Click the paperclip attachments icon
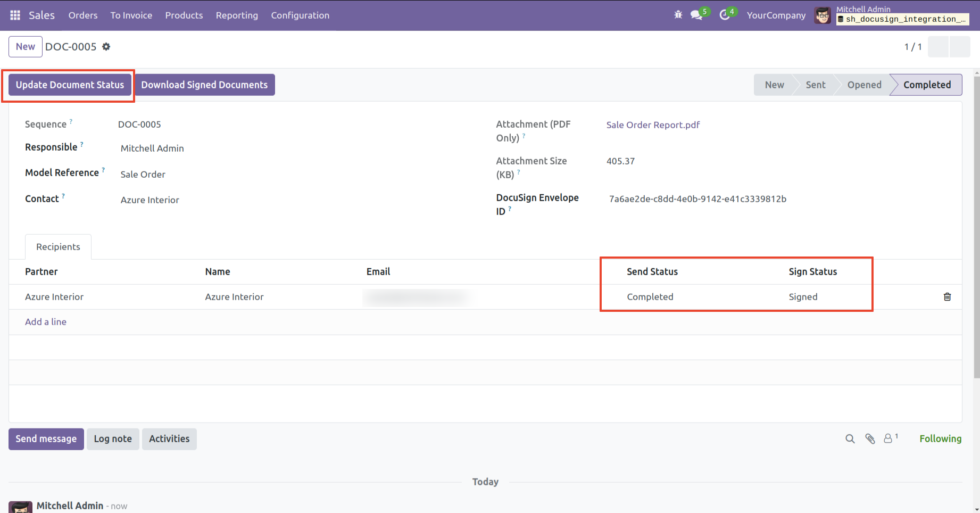 coord(870,439)
